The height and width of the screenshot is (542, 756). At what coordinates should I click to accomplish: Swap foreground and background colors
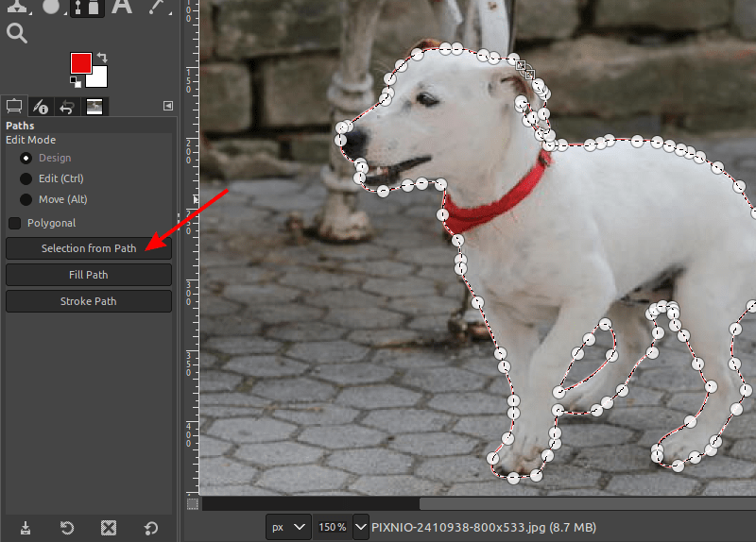point(102,58)
